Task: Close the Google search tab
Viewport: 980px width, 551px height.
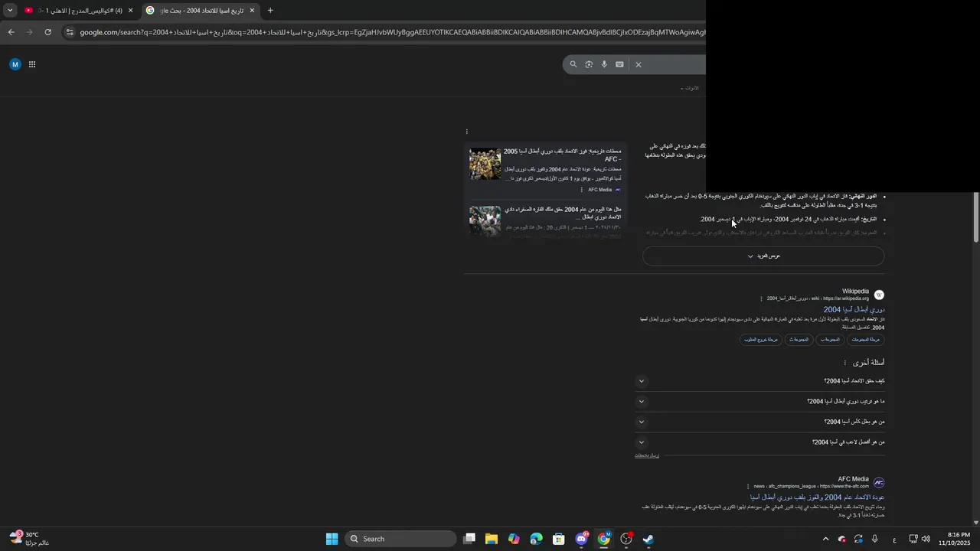Action: (x=252, y=11)
